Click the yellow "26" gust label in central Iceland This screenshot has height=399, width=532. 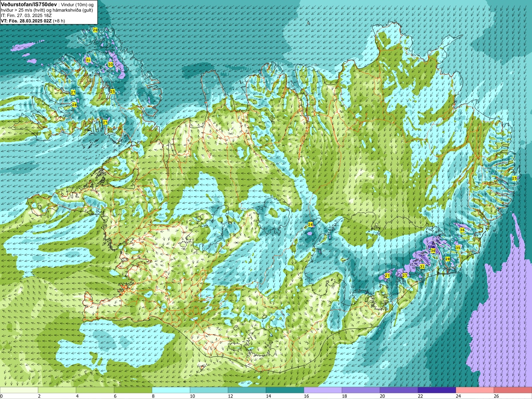click(x=310, y=224)
